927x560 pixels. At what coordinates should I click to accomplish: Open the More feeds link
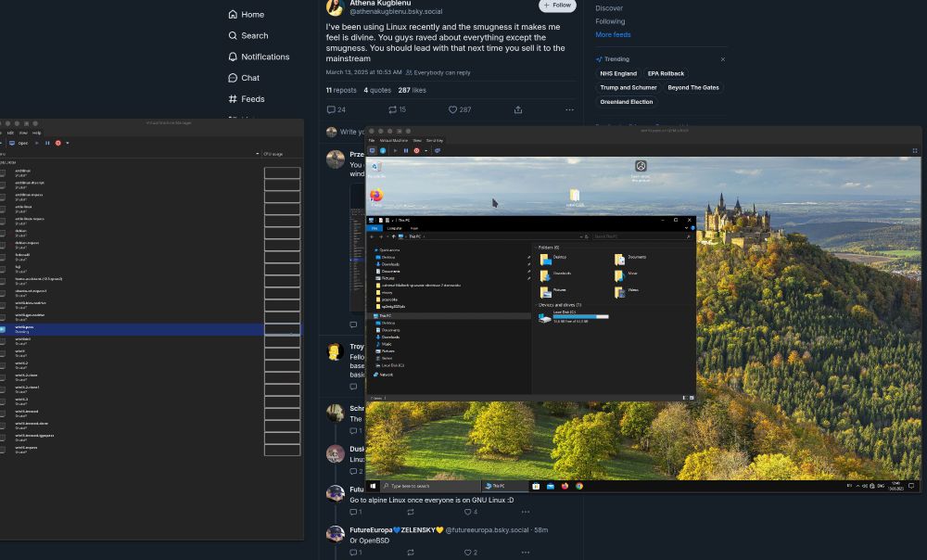pyautogui.click(x=613, y=35)
